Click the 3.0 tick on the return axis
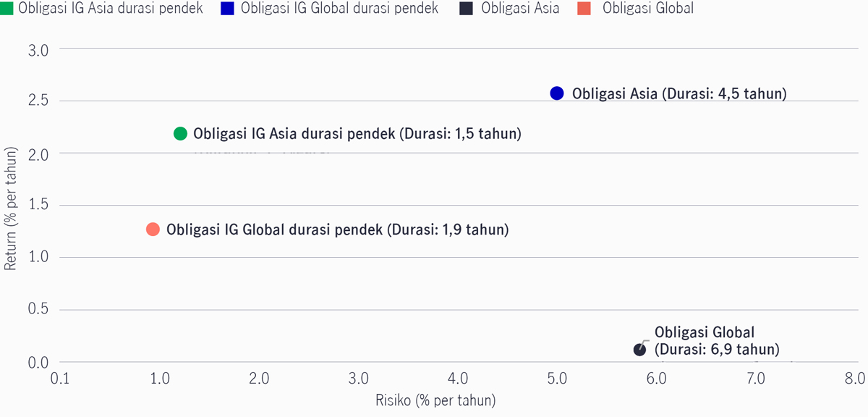This screenshot has height=417, width=868. click(38, 50)
